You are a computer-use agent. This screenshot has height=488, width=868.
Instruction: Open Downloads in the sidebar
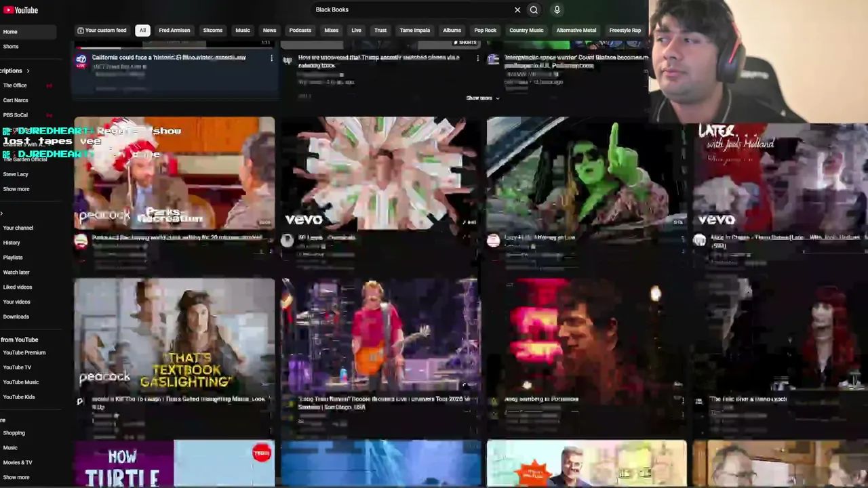click(16, 317)
